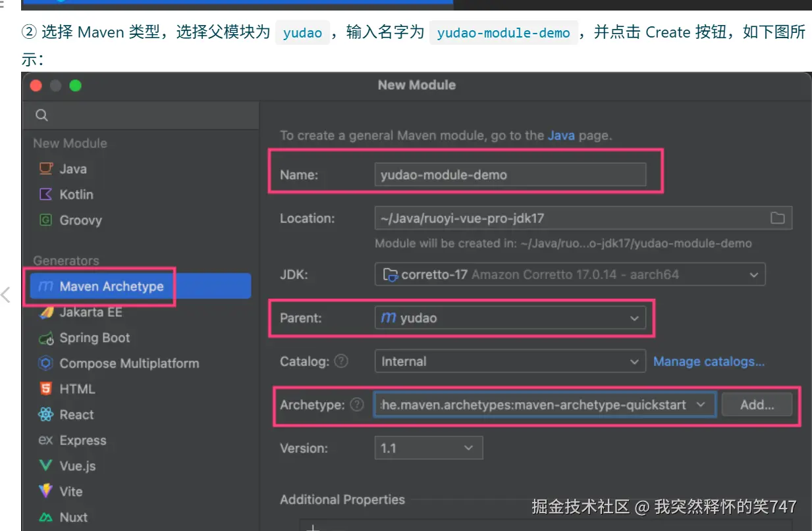Browse location with the folder icon
The image size is (812, 531).
click(x=778, y=218)
